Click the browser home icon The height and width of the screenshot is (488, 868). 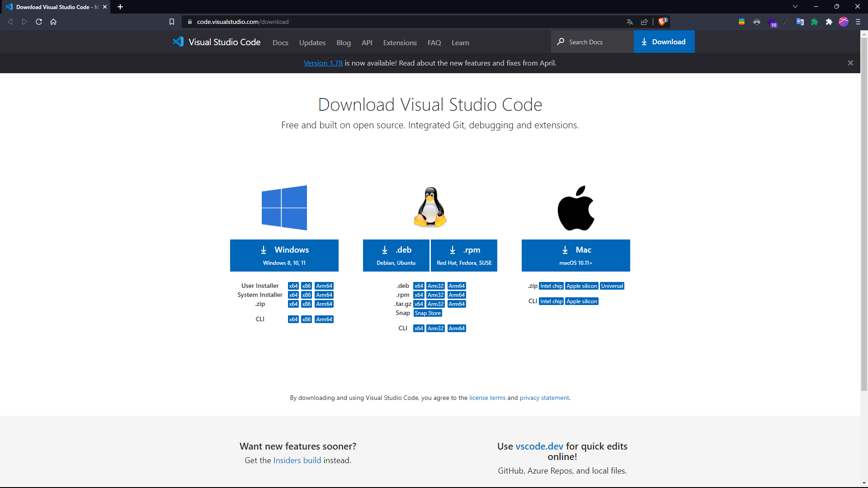click(53, 21)
